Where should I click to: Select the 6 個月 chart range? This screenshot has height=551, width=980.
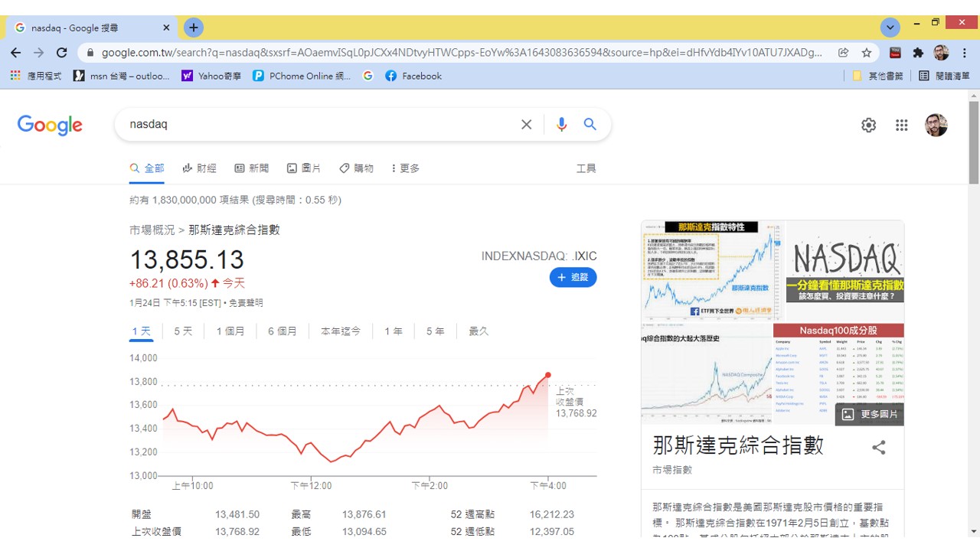click(x=283, y=331)
